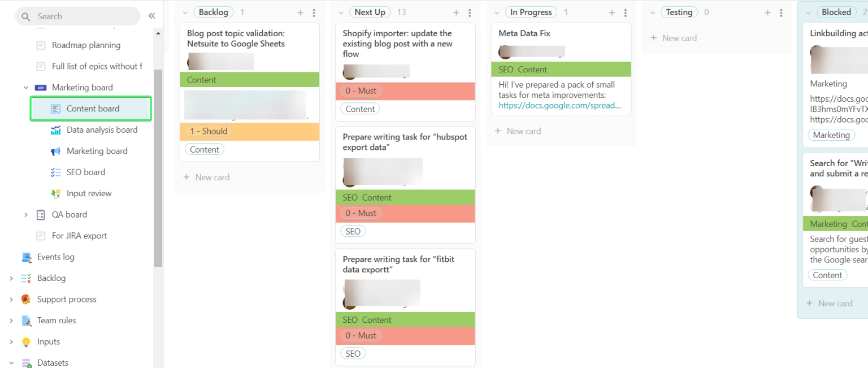Collapse the sidebar with the double-chevron toggle
This screenshot has width=868, height=368.
click(x=151, y=16)
